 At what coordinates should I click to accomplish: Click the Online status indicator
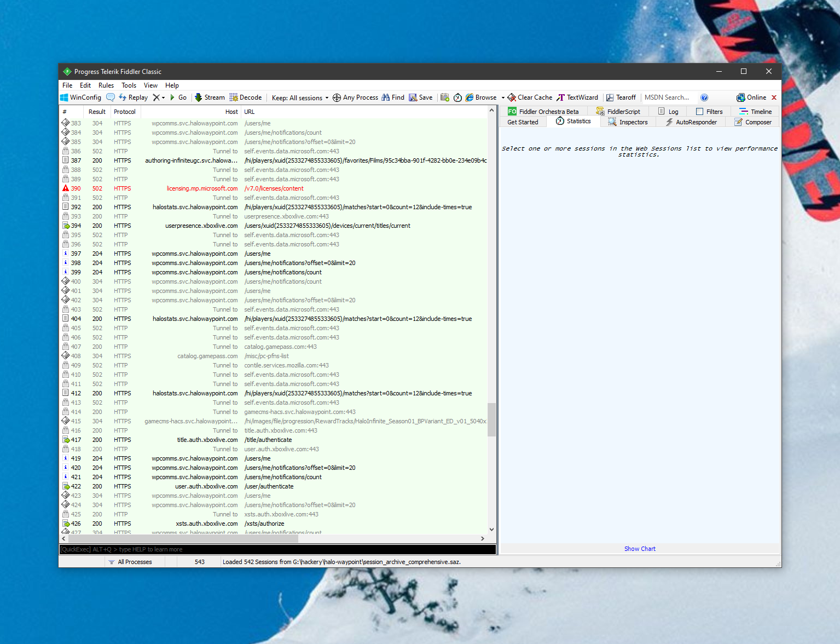point(751,97)
